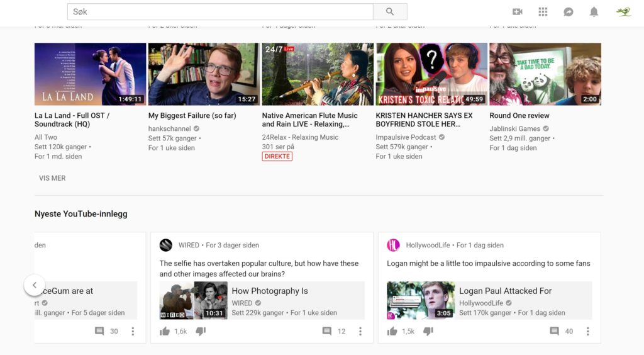Open the Kristen Hancher podcast thumbnail
The height and width of the screenshot is (355, 644).
(431, 74)
